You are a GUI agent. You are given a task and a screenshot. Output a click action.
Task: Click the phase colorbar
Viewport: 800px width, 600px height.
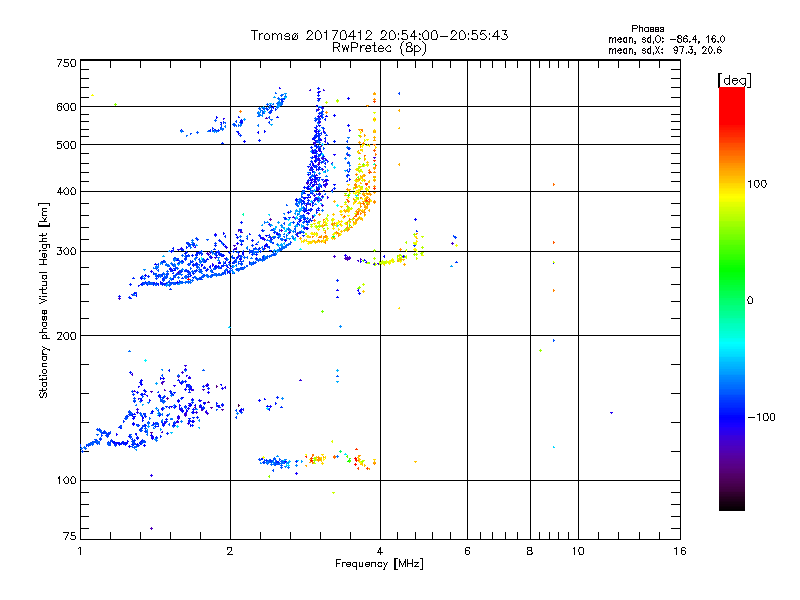tap(732, 298)
